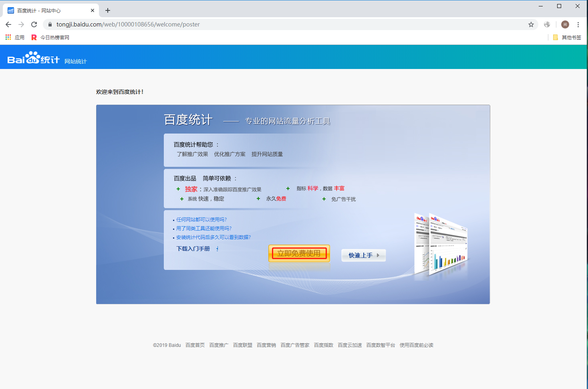This screenshot has height=389, width=588.
Task: Click the Baidu 统计 logo
Action: coord(34,58)
